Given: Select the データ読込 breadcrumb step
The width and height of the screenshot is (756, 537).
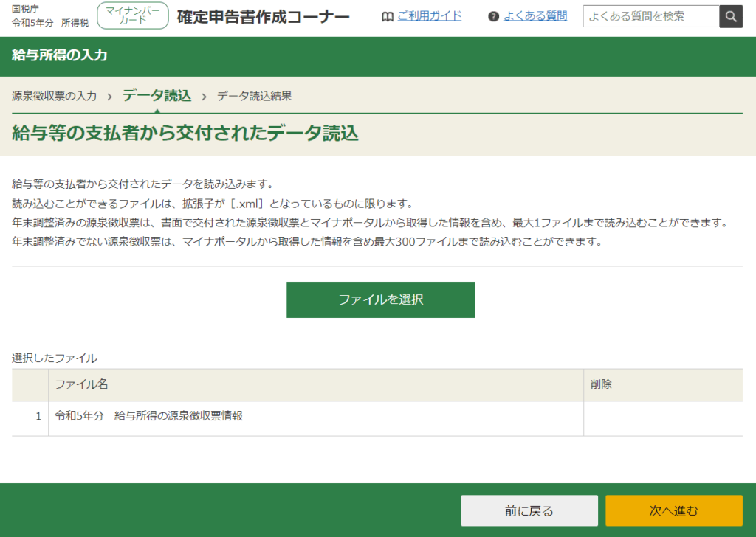Looking at the screenshot, I should click(157, 95).
